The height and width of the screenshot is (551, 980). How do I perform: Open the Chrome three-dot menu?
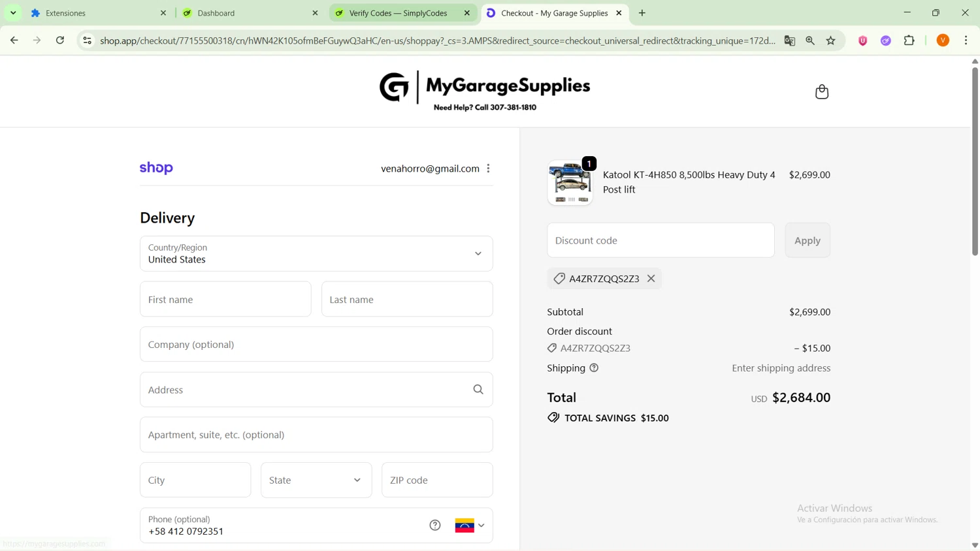[966, 40]
